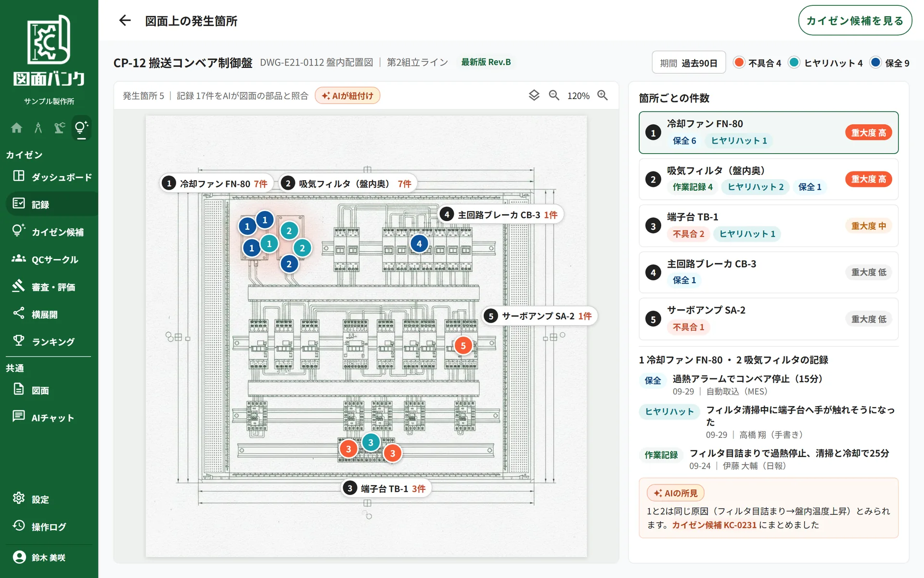Click the orange marker 5 on the drawing
Screen dimensions: 924x578
coord(463,345)
